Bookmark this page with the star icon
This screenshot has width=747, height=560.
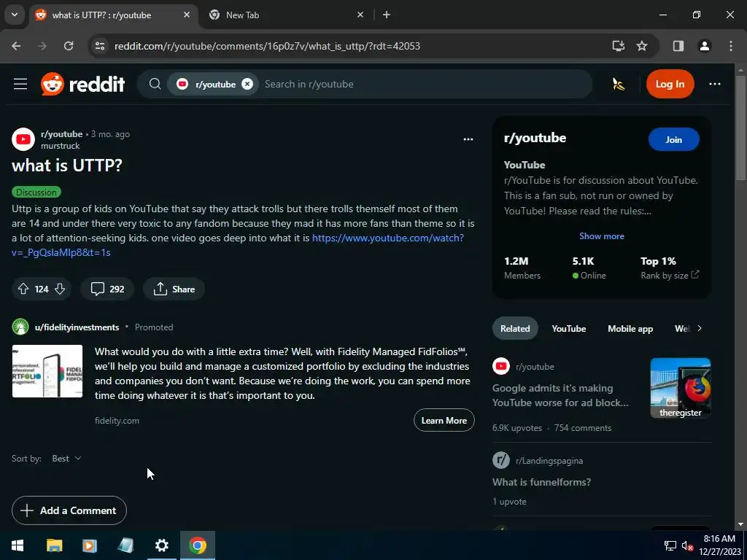pyautogui.click(x=642, y=46)
